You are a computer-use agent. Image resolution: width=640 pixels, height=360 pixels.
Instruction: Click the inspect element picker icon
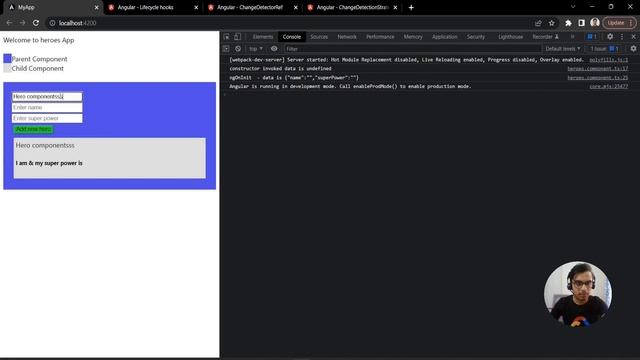click(227, 37)
